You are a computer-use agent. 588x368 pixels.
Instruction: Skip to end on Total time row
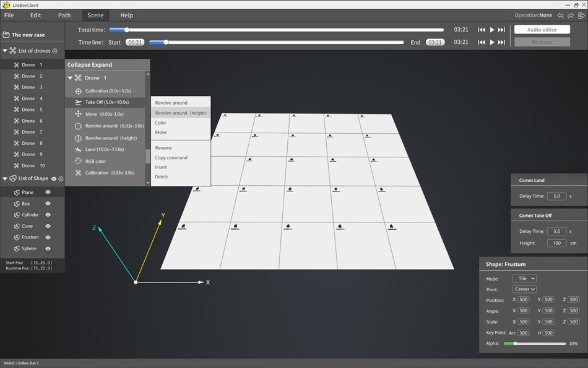[501, 30]
